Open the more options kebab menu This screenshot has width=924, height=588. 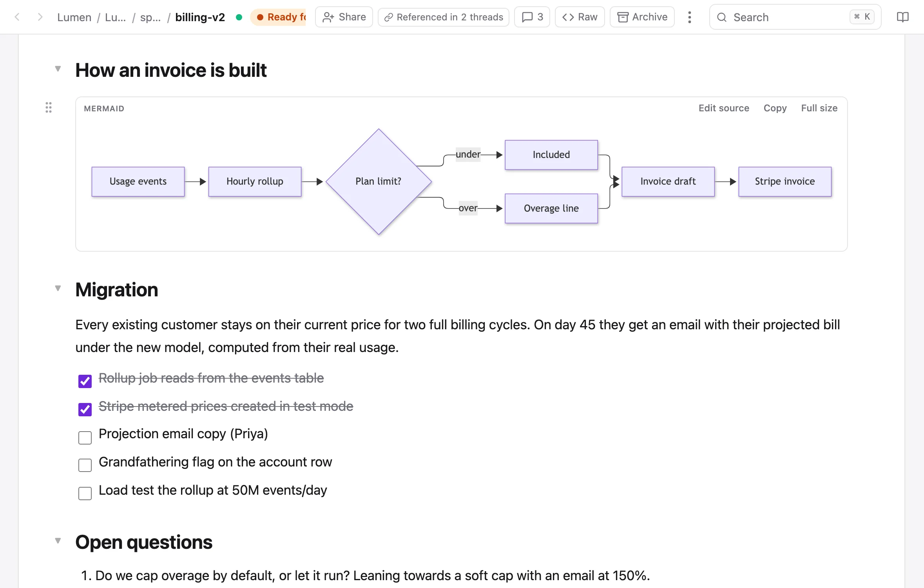(690, 17)
